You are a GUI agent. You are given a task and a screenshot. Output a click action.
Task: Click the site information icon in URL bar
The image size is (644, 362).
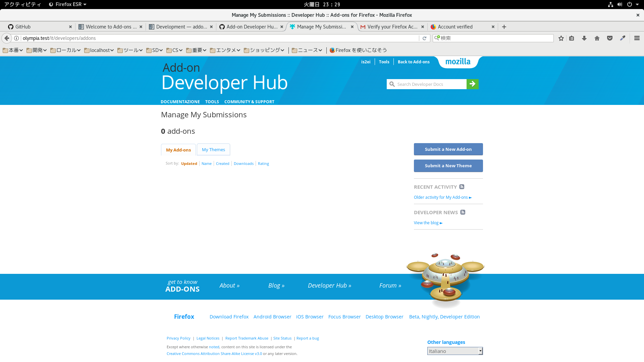pos(16,38)
